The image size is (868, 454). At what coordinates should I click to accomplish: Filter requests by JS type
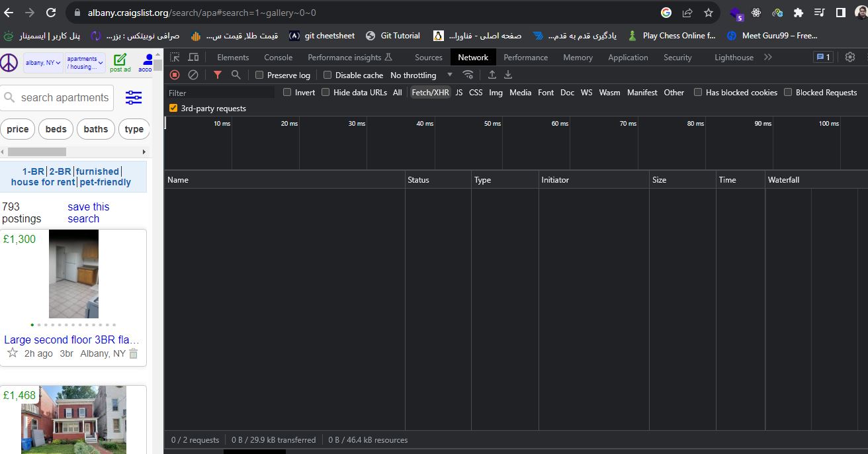coord(458,93)
